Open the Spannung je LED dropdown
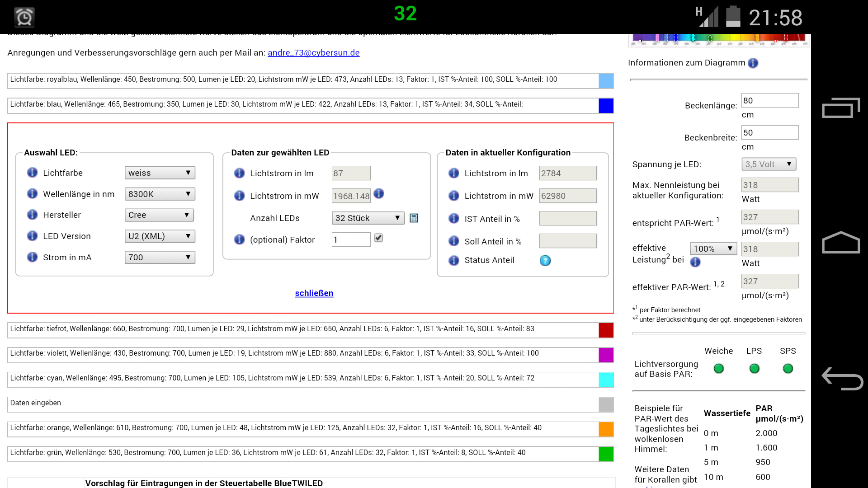 769,164
